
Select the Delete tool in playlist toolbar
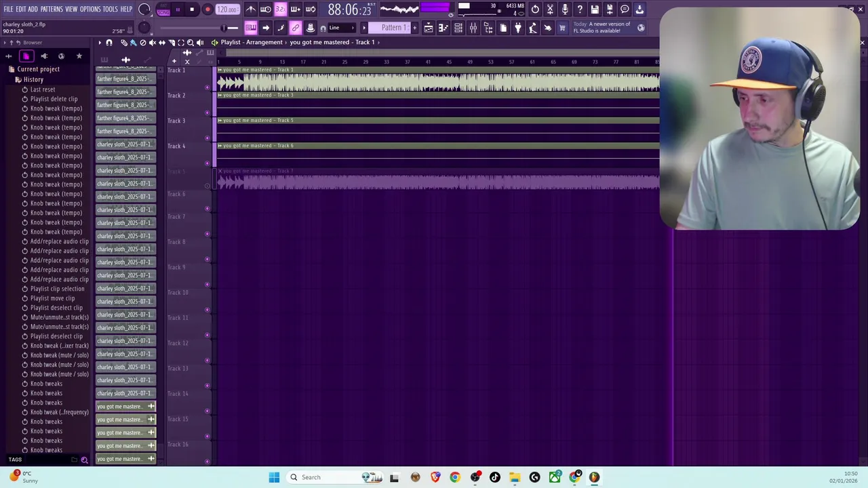tap(142, 42)
